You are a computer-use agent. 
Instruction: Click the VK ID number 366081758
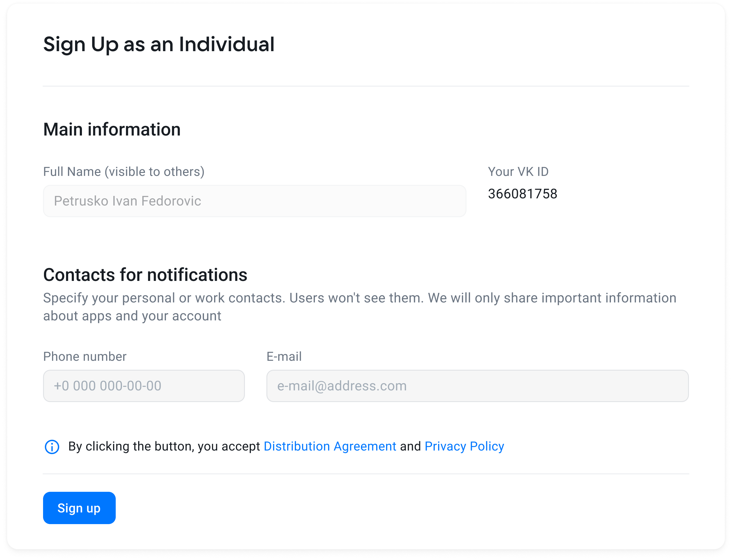pos(522,194)
